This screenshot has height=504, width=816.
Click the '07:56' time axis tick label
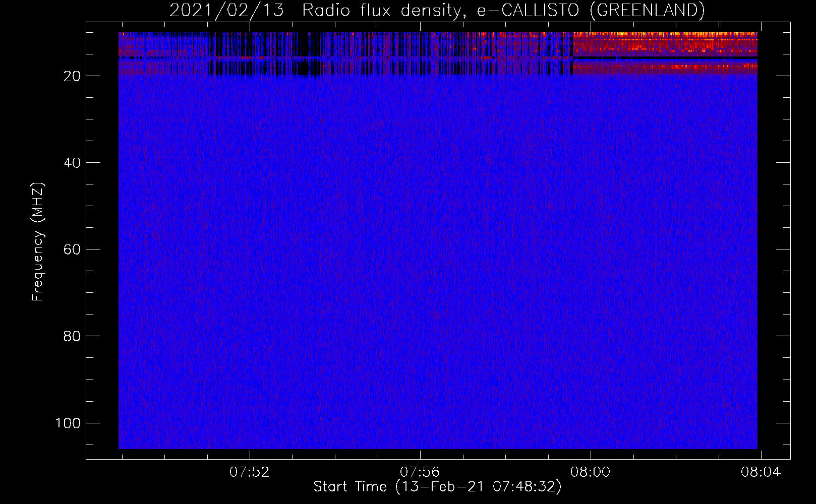[x=420, y=472]
